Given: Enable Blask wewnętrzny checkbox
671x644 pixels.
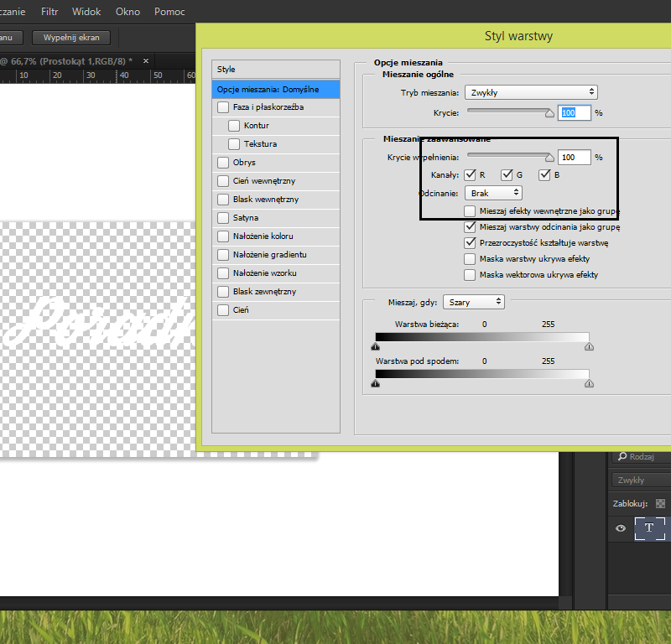Looking at the screenshot, I should [223, 199].
